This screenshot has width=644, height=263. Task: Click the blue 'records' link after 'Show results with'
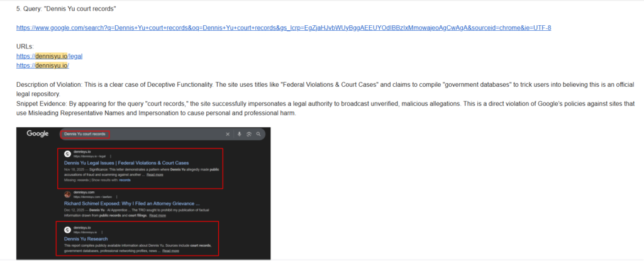pos(125,180)
